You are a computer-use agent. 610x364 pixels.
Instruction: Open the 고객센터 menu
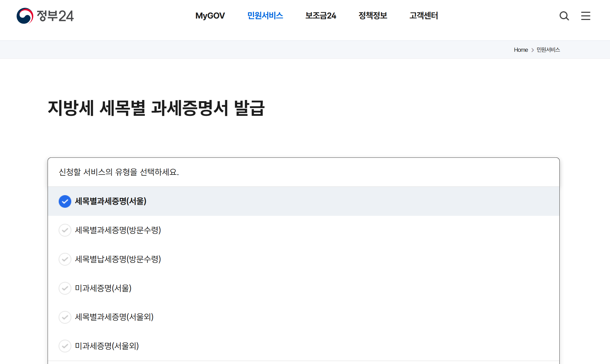coord(423,16)
